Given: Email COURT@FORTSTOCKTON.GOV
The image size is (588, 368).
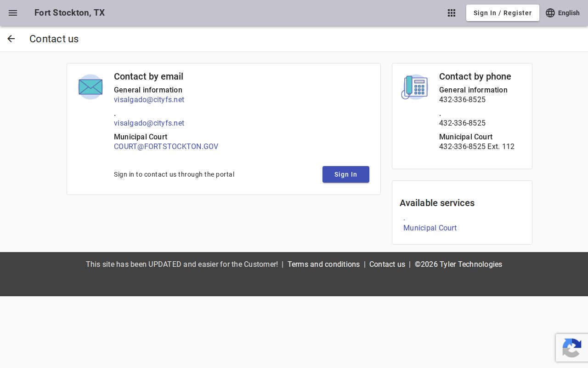Looking at the screenshot, I should pos(166,146).
